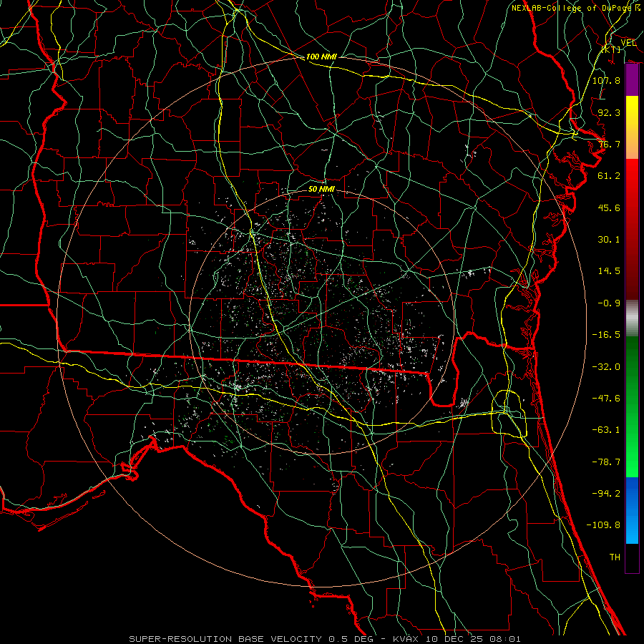Click the Super-Resolution Base Velocity caption

(x=325, y=639)
